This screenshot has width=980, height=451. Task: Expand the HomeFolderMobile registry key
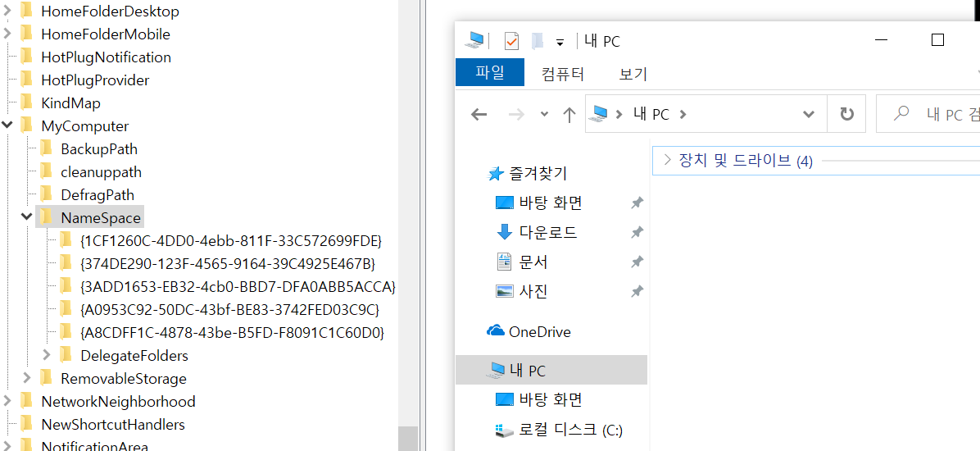pyautogui.click(x=7, y=34)
